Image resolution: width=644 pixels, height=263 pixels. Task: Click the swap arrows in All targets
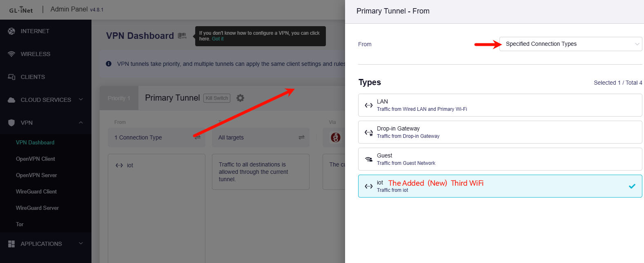point(301,137)
